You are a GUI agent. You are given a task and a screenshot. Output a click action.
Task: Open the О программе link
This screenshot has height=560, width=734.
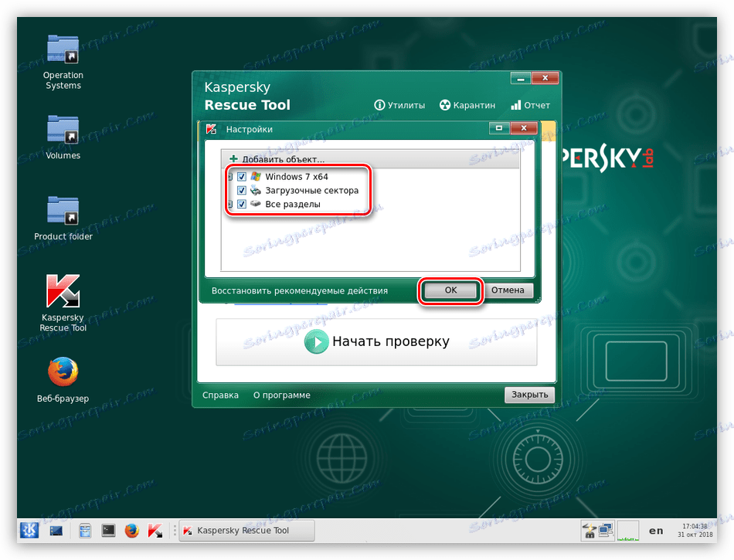point(282,395)
